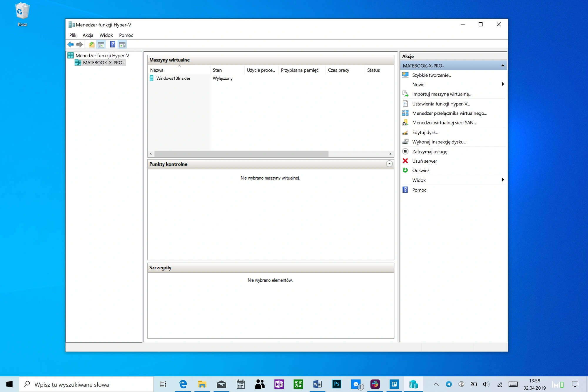Click Edytuj dysk action
The width and height of the screenshot is (588, 392).
tap(425, 132)
